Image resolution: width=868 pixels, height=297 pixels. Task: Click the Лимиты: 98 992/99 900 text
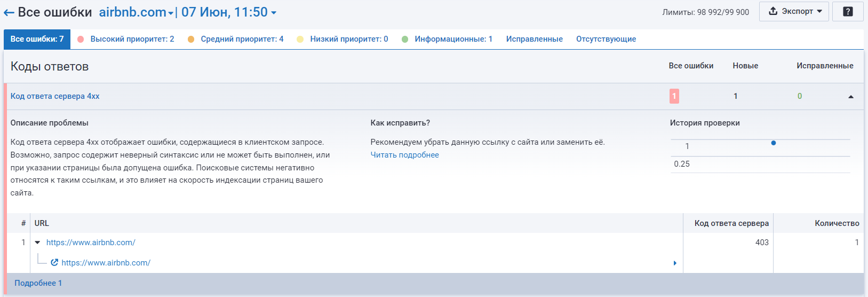pyautogui.click(x=705, y=12)
